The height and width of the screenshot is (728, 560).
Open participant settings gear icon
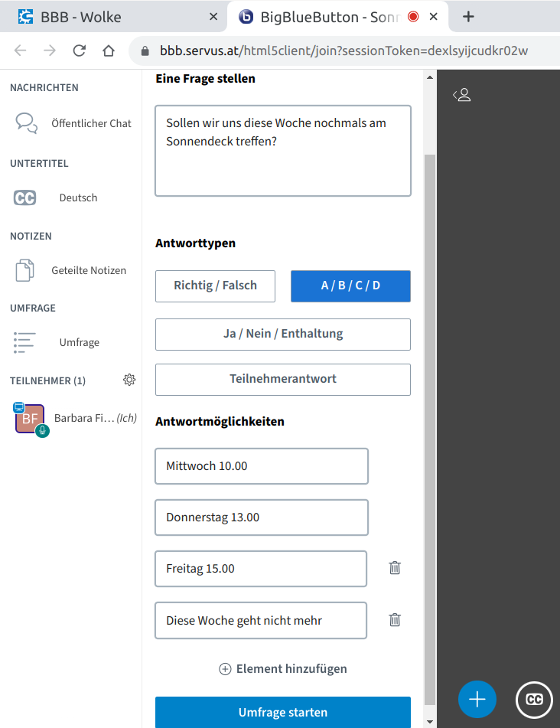pyautogui.click(x=129, y=380)
